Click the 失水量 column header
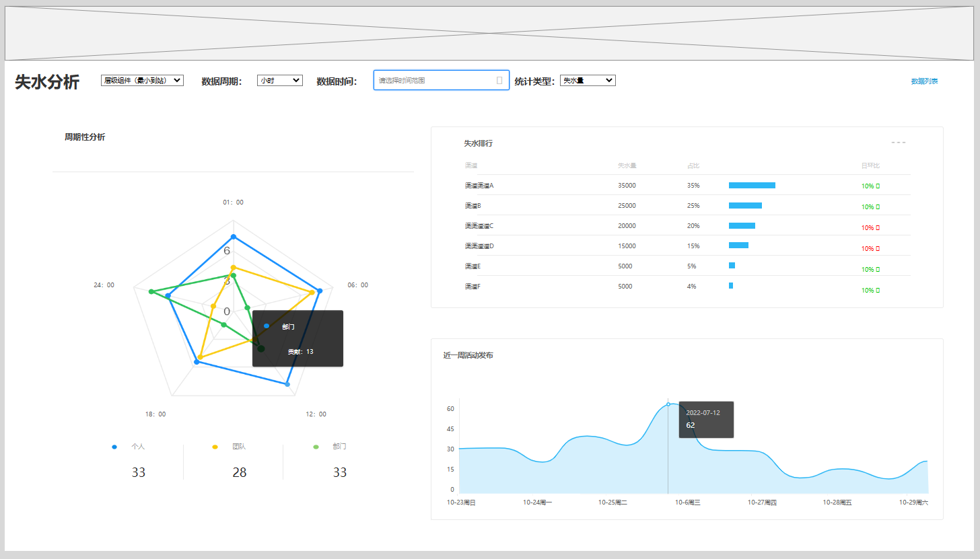This screenshot has width=980, height=559. (627, 165)
